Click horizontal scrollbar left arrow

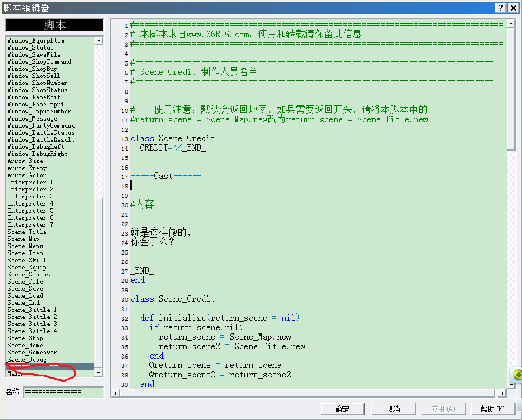(x=115, y=393)
